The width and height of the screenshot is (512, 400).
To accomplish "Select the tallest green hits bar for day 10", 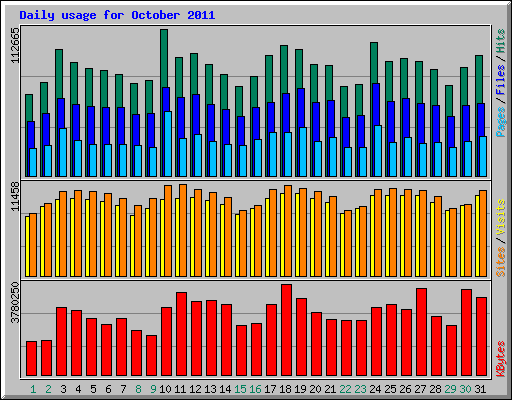I will [x=164, y=58].
